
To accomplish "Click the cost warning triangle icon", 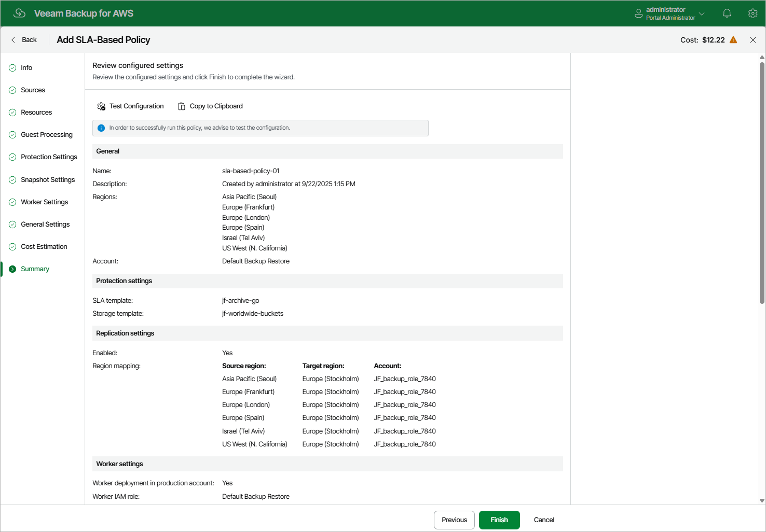I will tap(733, 40).
